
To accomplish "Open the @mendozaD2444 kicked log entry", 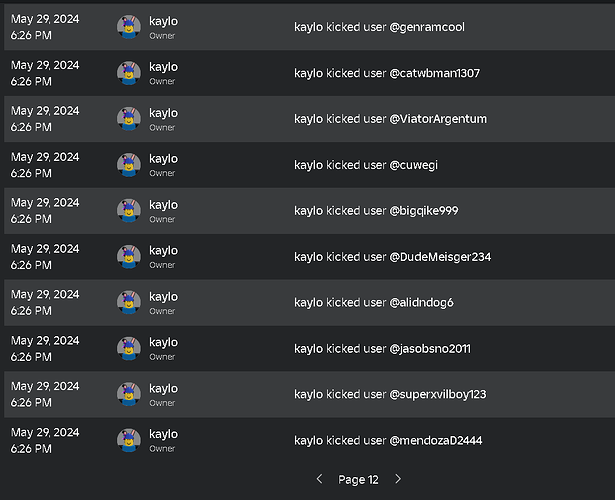I will point(387,440).
